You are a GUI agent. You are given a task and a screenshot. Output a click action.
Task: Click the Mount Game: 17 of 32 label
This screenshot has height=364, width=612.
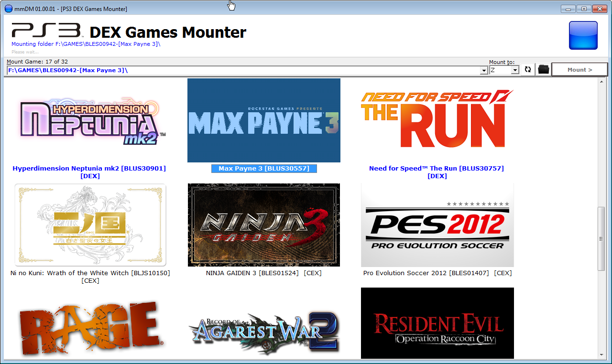click(x=37, y=62)
